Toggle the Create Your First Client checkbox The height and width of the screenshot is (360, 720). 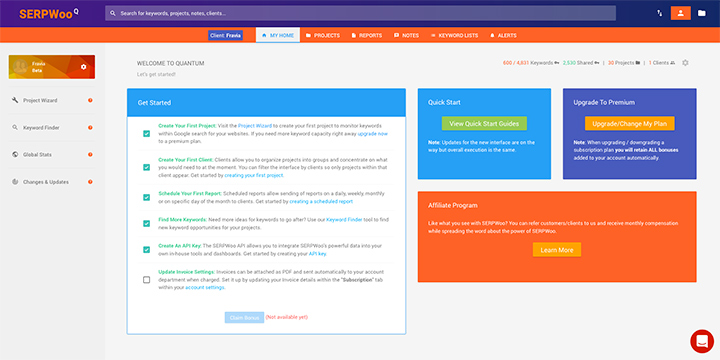(x=146, y=168)
